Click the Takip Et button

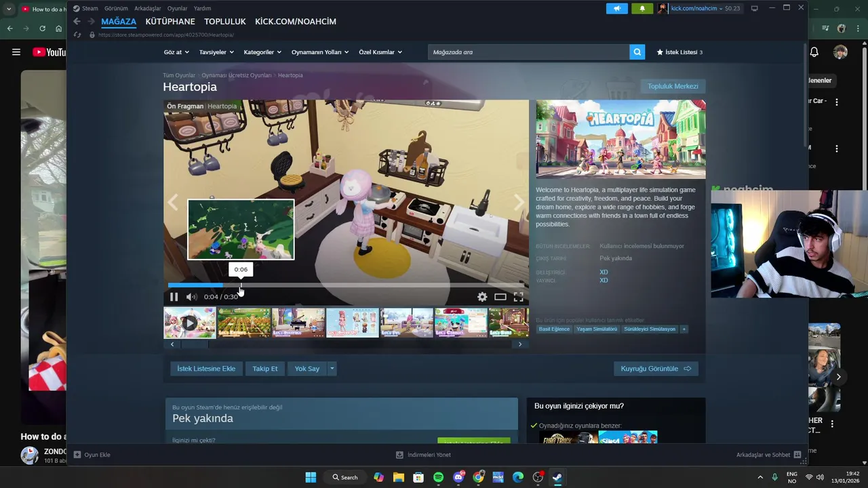(264, 369)
